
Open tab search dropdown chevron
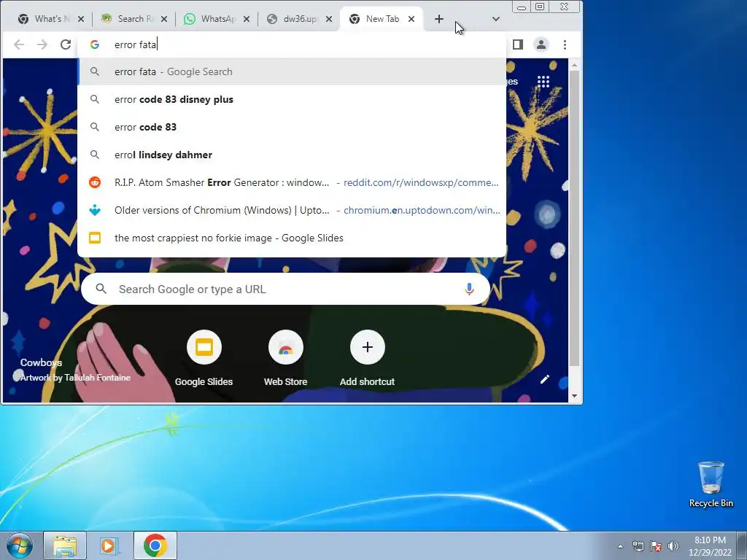point(496,19)
